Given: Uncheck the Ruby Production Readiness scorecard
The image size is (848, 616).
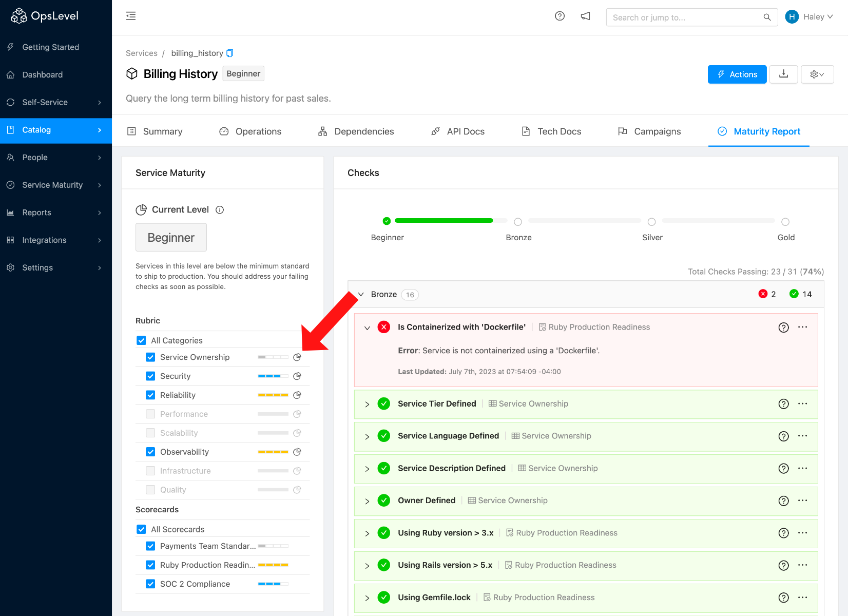Looking at the screenshot, I should pyautogui.click(x=150, y=565).
